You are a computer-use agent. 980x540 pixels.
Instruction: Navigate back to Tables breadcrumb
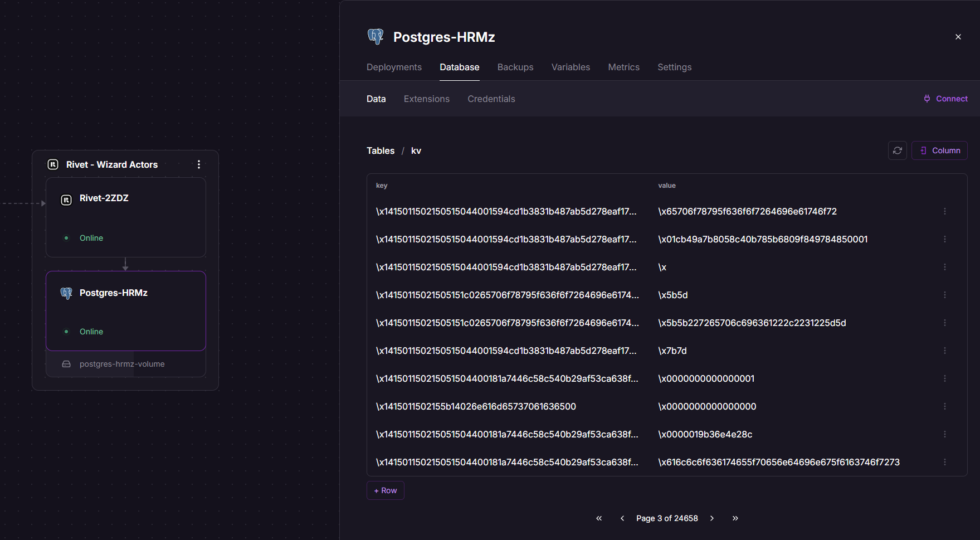[x=381, y=150]
